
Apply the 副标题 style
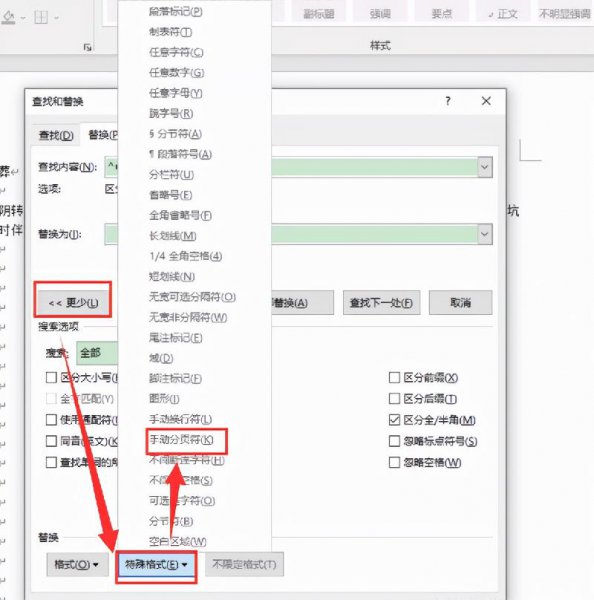(x=319, y=14)
